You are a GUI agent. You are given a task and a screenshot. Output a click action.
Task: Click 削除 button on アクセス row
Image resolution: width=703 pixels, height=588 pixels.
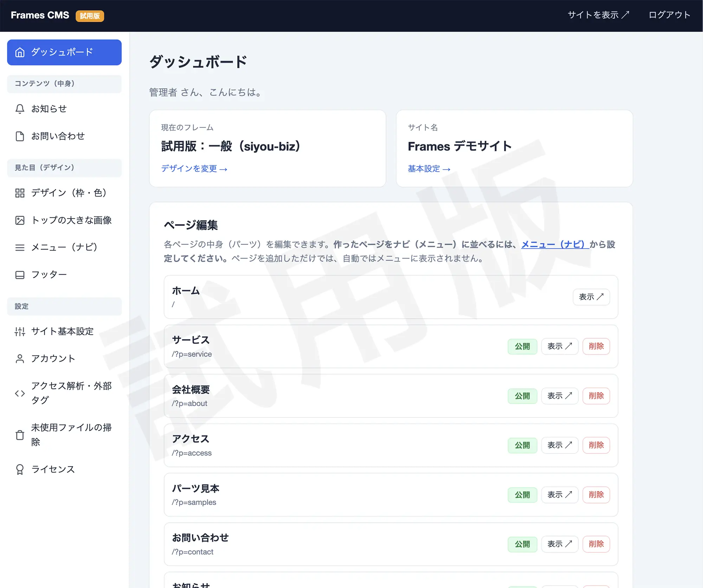(x=596, y=446)
